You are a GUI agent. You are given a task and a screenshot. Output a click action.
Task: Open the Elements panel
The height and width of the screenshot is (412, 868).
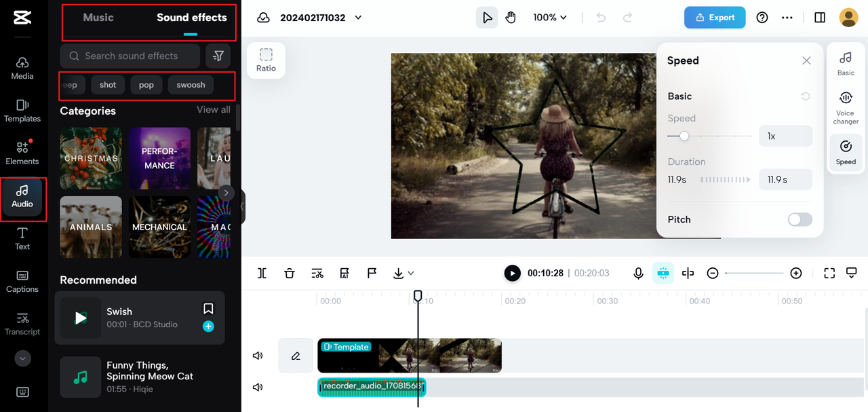tap(22, 153)
